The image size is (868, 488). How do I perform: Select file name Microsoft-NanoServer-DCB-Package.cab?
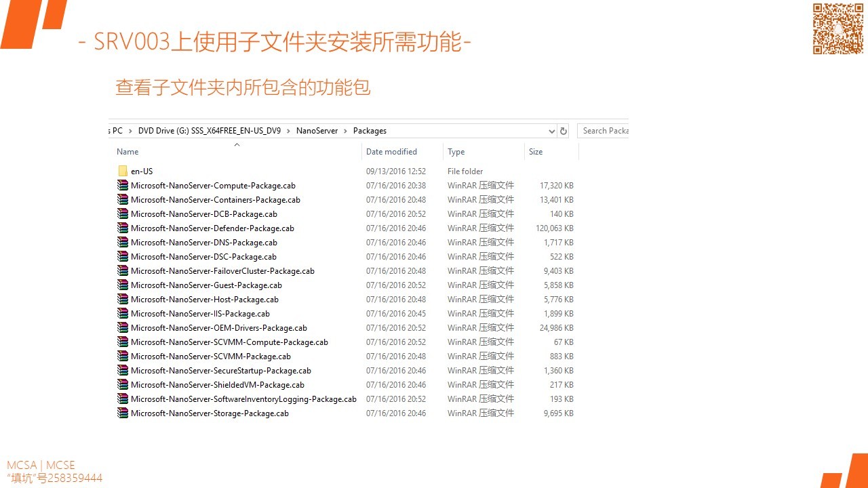pos(204,214)
